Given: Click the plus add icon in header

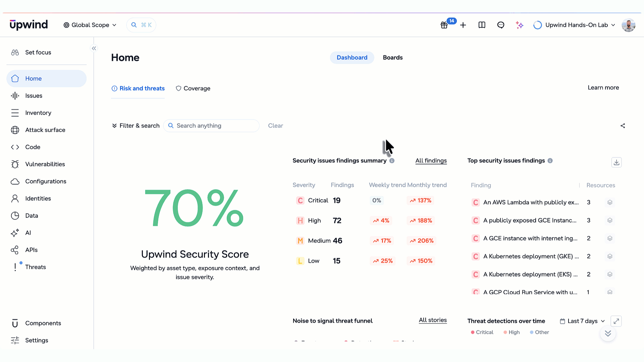Looking at the screenshot, I should point(463,25).
